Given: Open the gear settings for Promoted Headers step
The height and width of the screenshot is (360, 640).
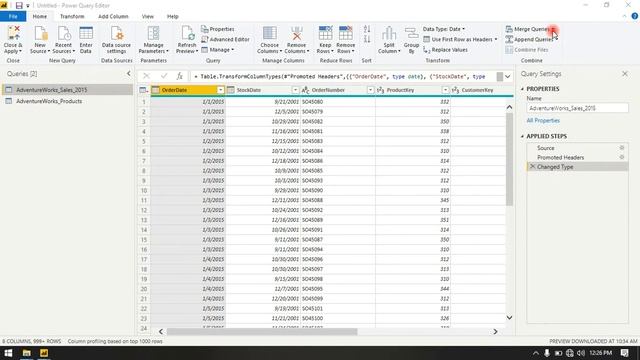Looking at the screenshot, I should pyautogui.click(x=622, y=157).
